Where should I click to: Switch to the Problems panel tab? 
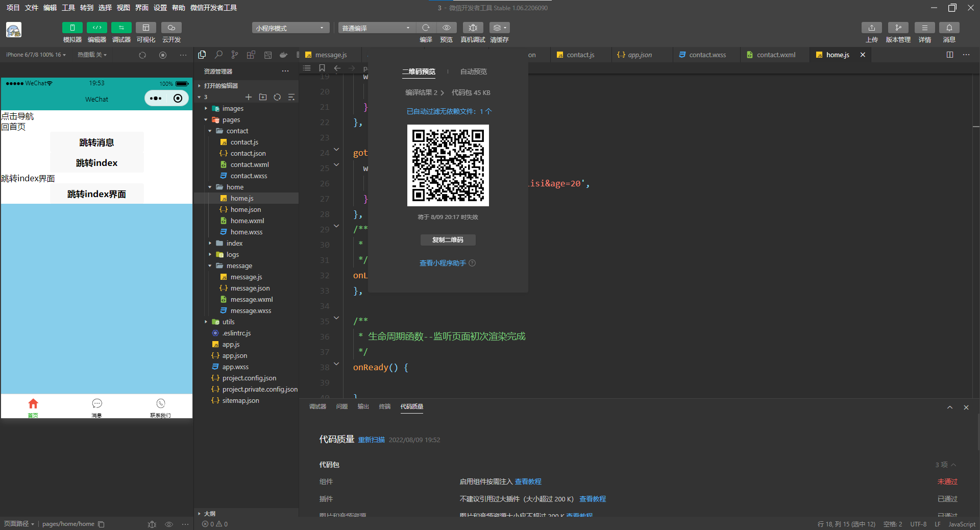point(341,406)
